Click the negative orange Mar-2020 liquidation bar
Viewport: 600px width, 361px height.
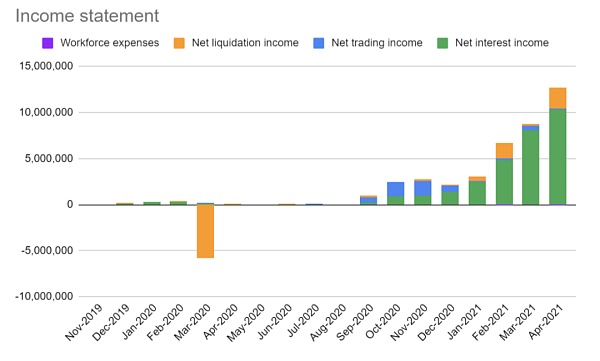[205, 231]
